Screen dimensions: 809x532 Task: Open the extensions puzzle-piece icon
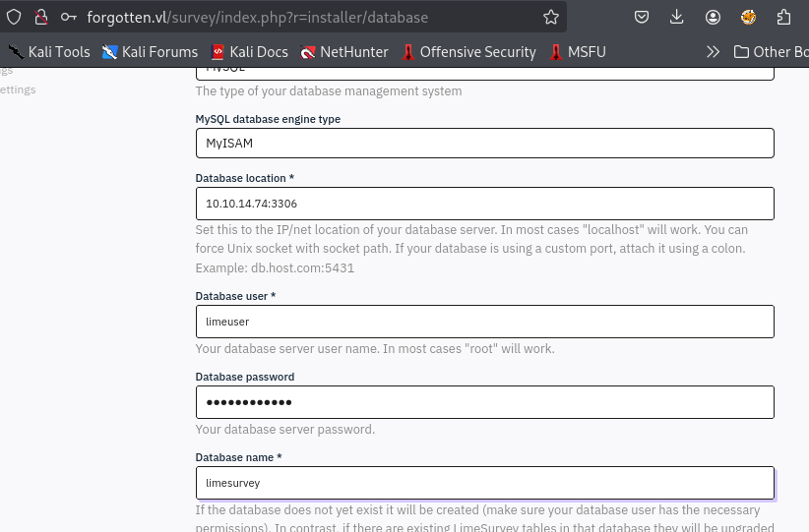[783, 17]
